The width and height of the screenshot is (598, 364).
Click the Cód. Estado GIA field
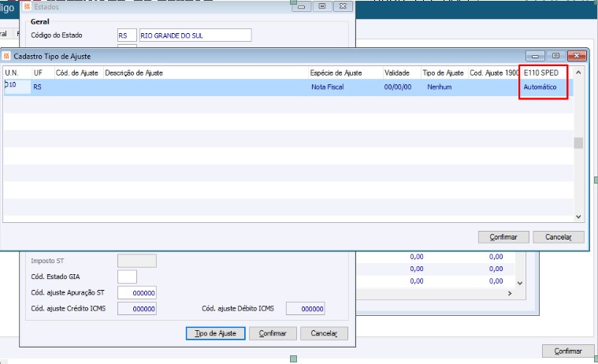point(127,277)
